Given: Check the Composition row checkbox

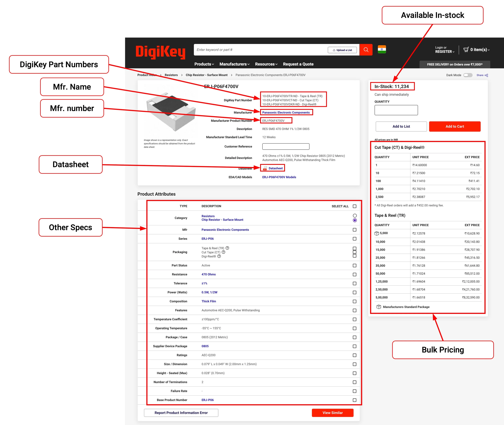Looking at the screenshot, I should tap(354, 301).
